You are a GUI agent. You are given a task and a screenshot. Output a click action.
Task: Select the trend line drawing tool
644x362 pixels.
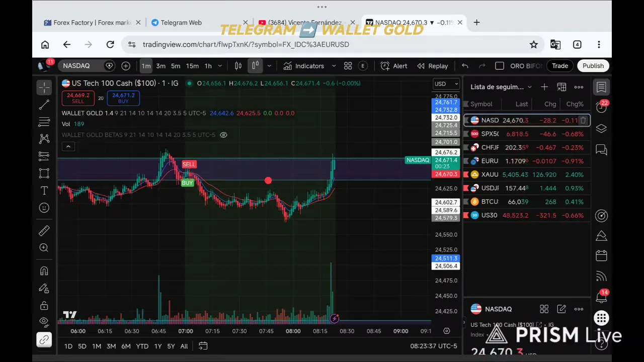pyautogui.click(x=44, y=105)
